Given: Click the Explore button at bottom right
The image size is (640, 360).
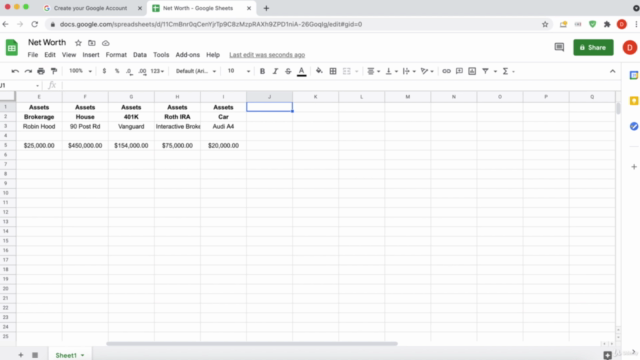Looking at the screenshot, I should pyautogui.click(x=608, y=355).
